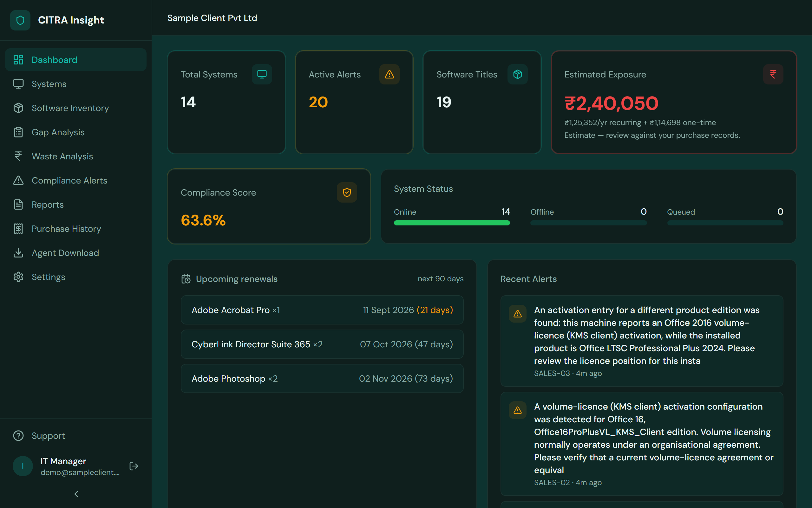Click the Online systems progress bar
This screenshot has height=508, width=812.
pyautogui.click(x=452, y=223)
